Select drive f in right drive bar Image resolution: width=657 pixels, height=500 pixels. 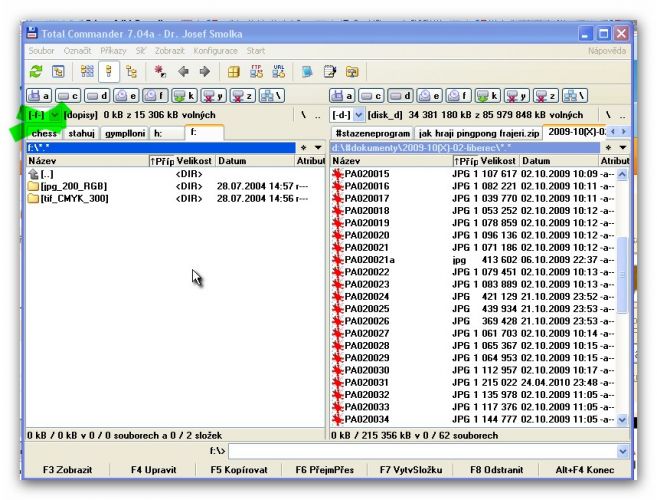coord(458,96)
